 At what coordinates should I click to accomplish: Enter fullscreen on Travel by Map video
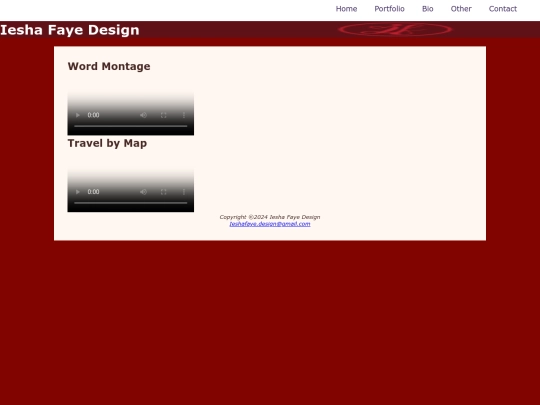[x=164, y=192]
